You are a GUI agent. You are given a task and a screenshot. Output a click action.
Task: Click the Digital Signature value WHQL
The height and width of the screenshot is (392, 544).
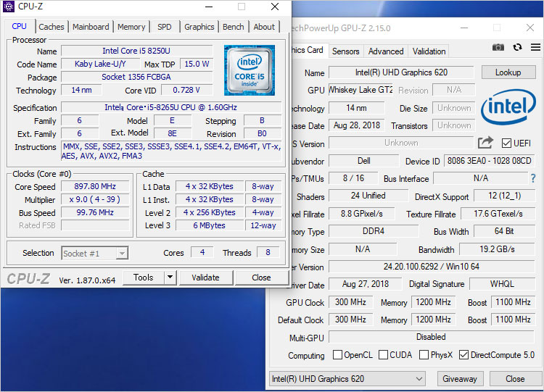click(x=502, y=284)
